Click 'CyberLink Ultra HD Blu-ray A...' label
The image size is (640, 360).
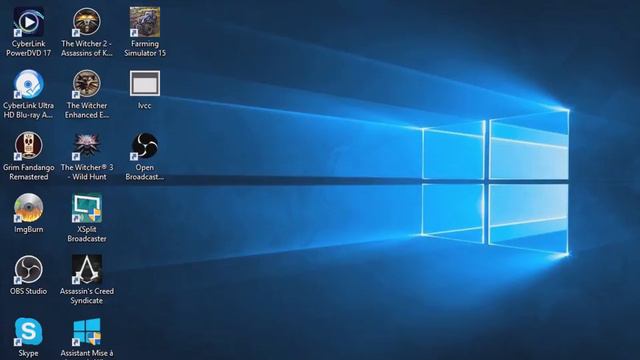(x=29, y=110)
